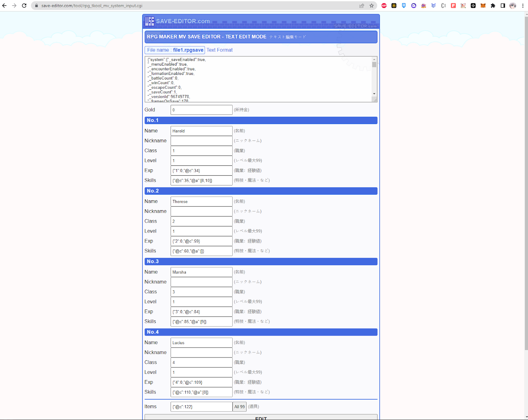Click No.1 Class input field
This screenshot has width=528, height=420.
201,151
